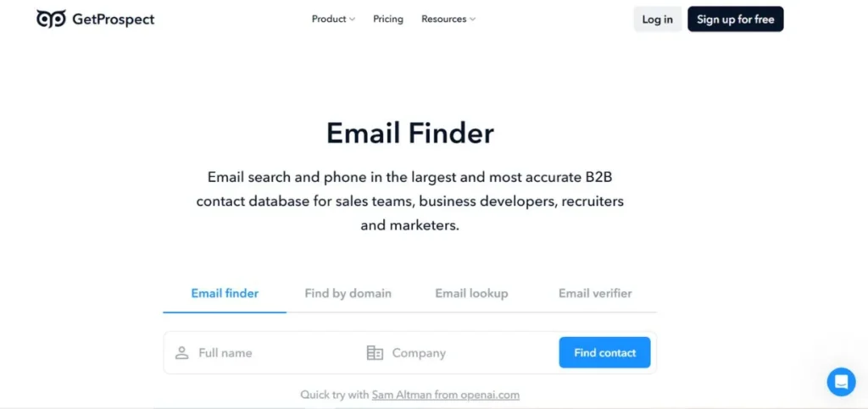Image resolution: width=868 pixels, height=409 pixels.
Task: Expand the Resources dropdown menu
Action: (x=448, y=19)
